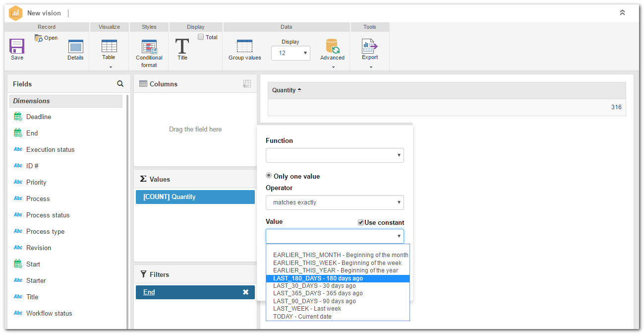Expand the Export dropdown arrow
Viewport: 644px width, 334px height.
point(371,67)
